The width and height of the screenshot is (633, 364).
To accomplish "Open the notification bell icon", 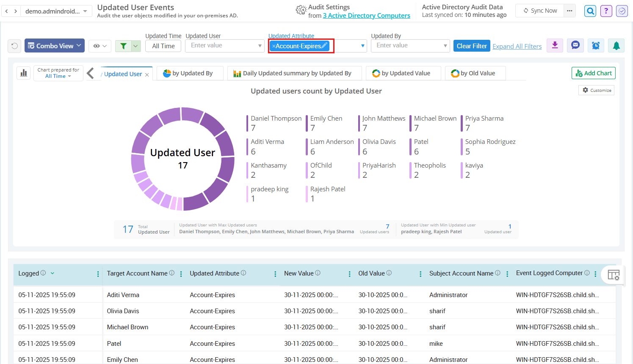I will coord(616,45).
